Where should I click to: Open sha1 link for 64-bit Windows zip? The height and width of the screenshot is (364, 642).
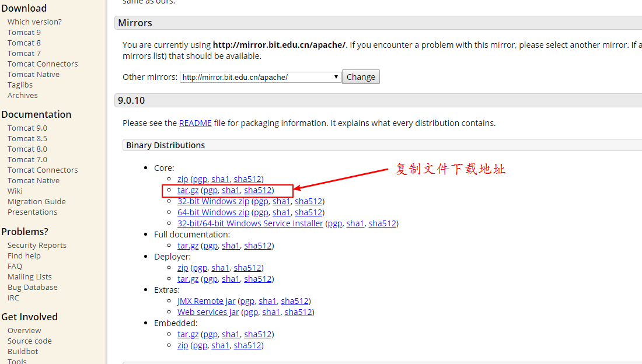(x=281, y=212)
